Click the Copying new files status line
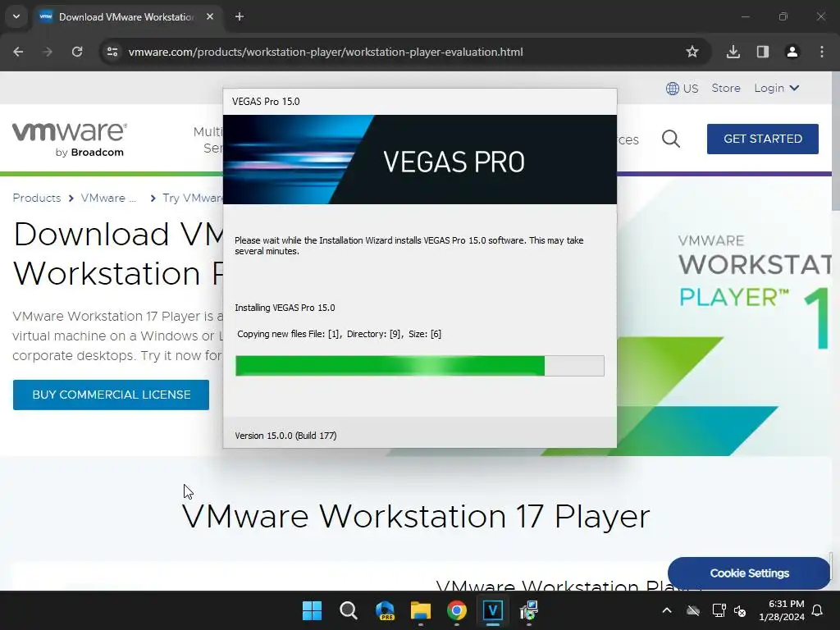The image size is (840, 630). 339,334
